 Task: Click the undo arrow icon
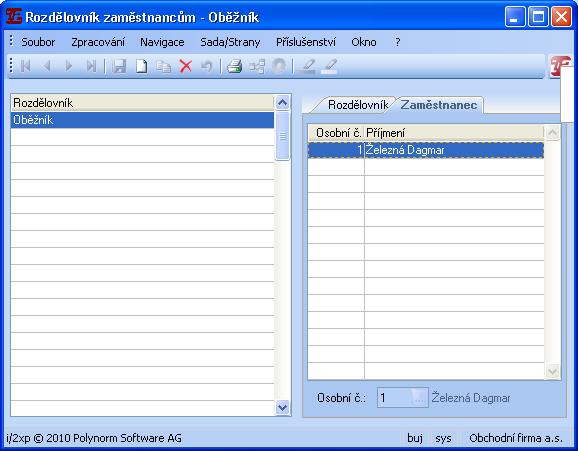tap(207, 66)
